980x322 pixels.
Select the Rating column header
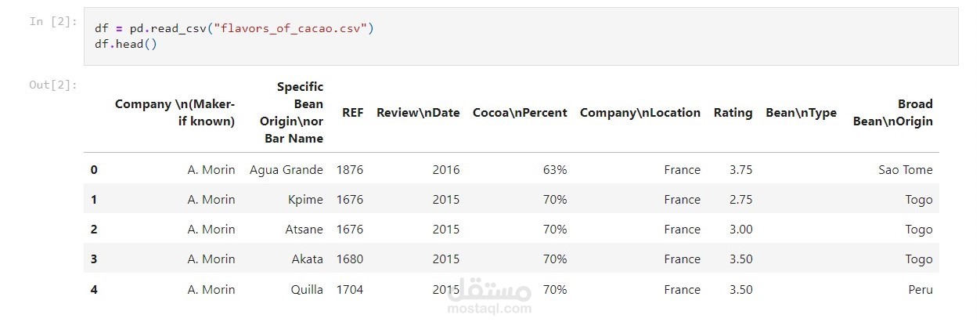pyautogui.click(x=733, y=112)
